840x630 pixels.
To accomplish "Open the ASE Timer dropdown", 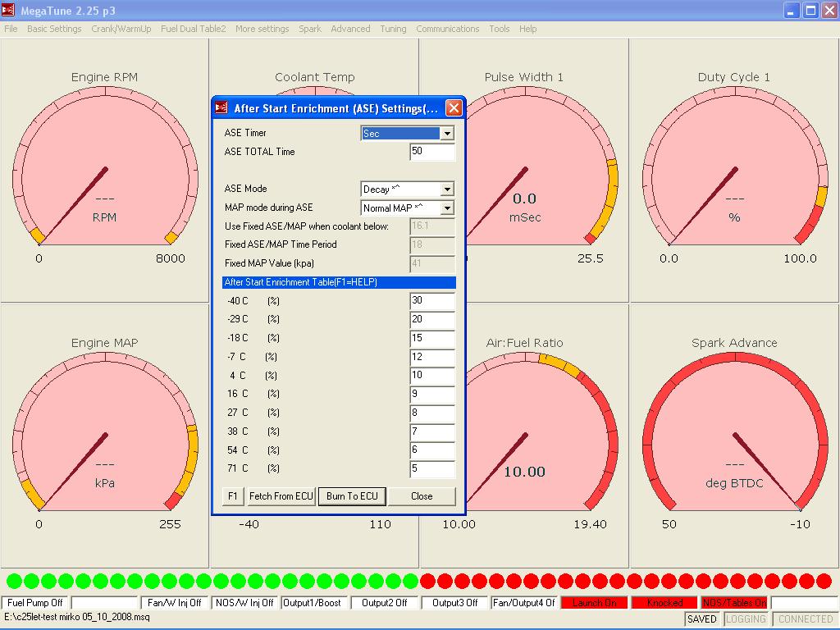I will tap(447, 134).
